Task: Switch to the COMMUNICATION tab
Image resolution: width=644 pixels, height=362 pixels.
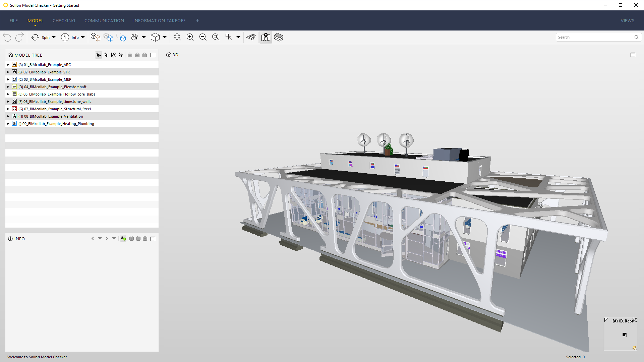Action: pyautogui.click(x=104, y=20)
